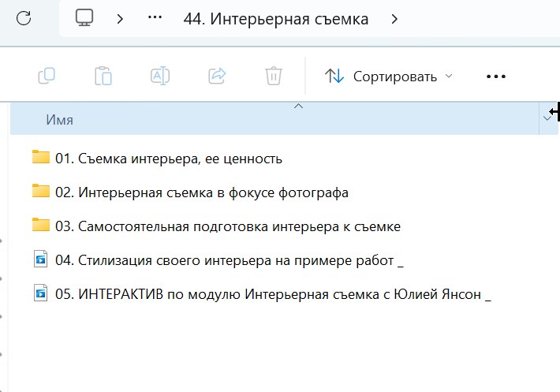Click the Refresh button in address bar
Viewport: 560px width, 392px height.
24,18
